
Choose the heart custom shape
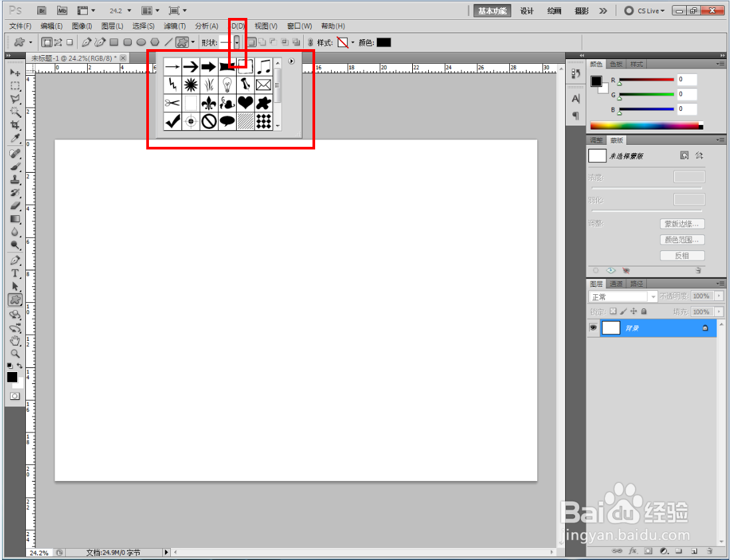pos(245,103)
